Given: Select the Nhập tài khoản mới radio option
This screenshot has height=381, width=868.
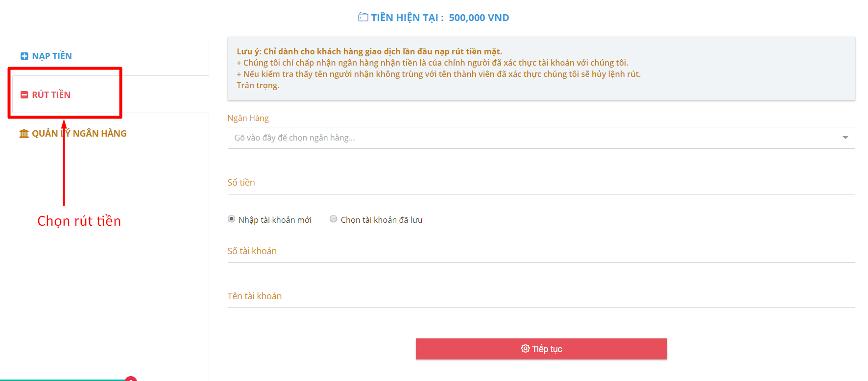Looking at the screenshot, I should [x=231, y=219].
